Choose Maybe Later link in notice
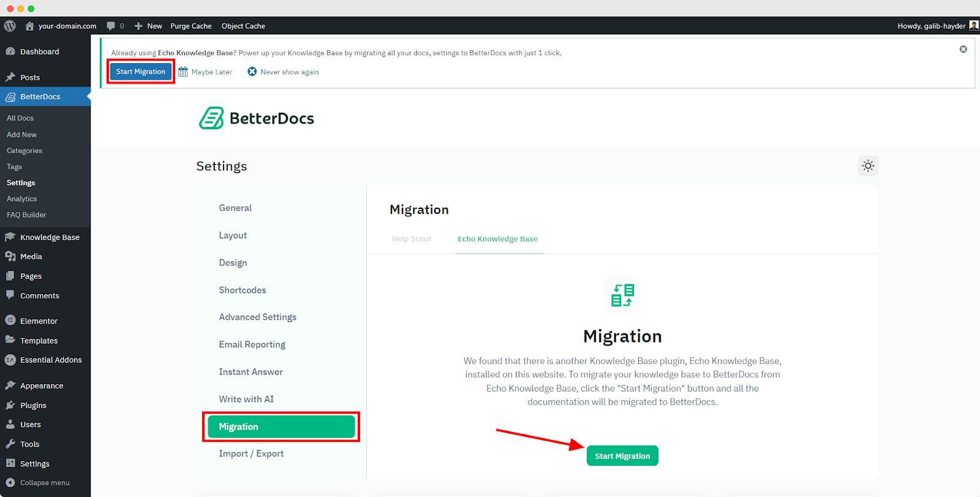Viewport: 980px width, 497px height. 212,72
